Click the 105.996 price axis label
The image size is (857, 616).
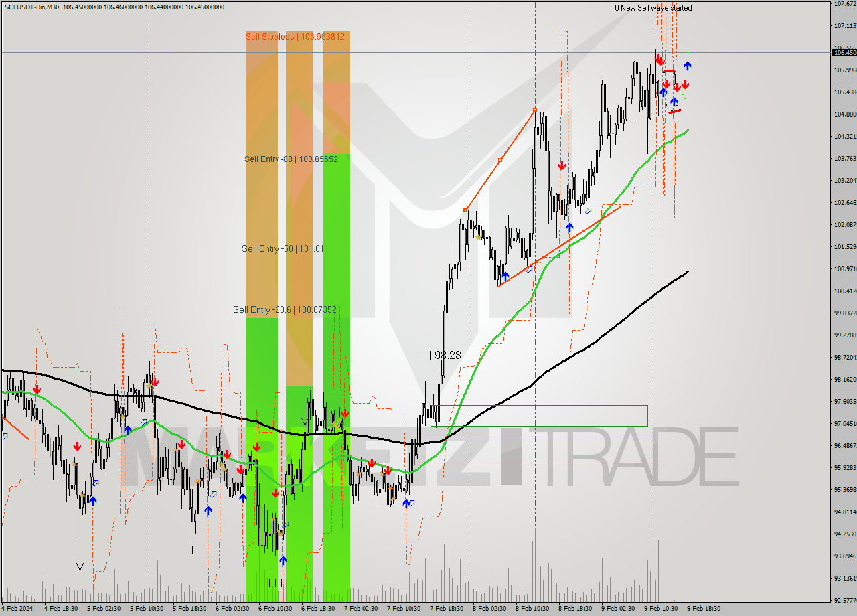pyautogui.click(x=845, y=70)
